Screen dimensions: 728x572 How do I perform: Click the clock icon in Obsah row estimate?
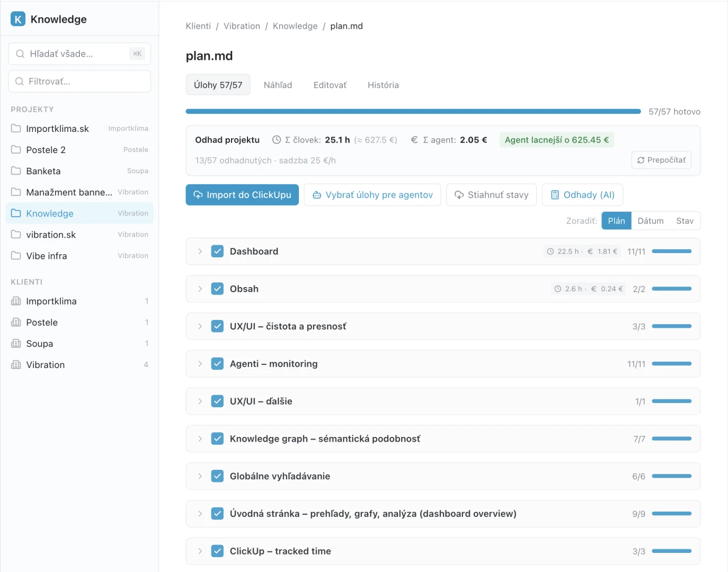click(x=558, y=289)
